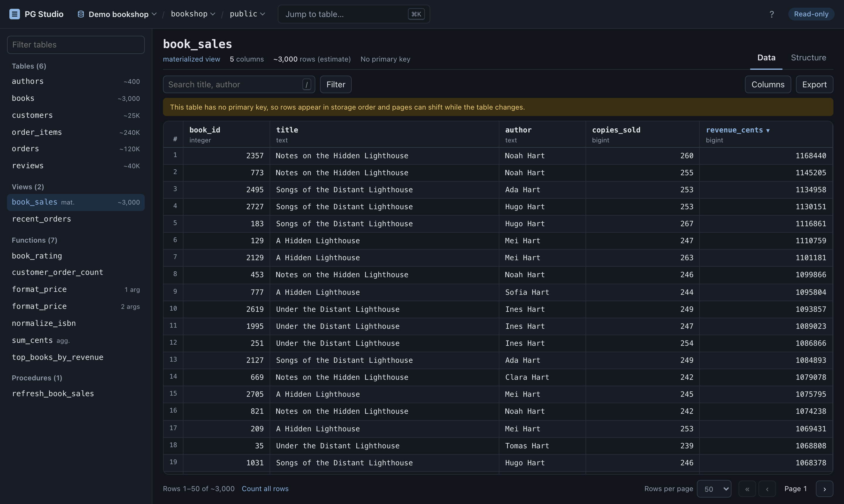This screenshot has width=844, height=504.
Task: Select the cell with book_id 2357
Action: pyautogui.click(x=227, y=156)
